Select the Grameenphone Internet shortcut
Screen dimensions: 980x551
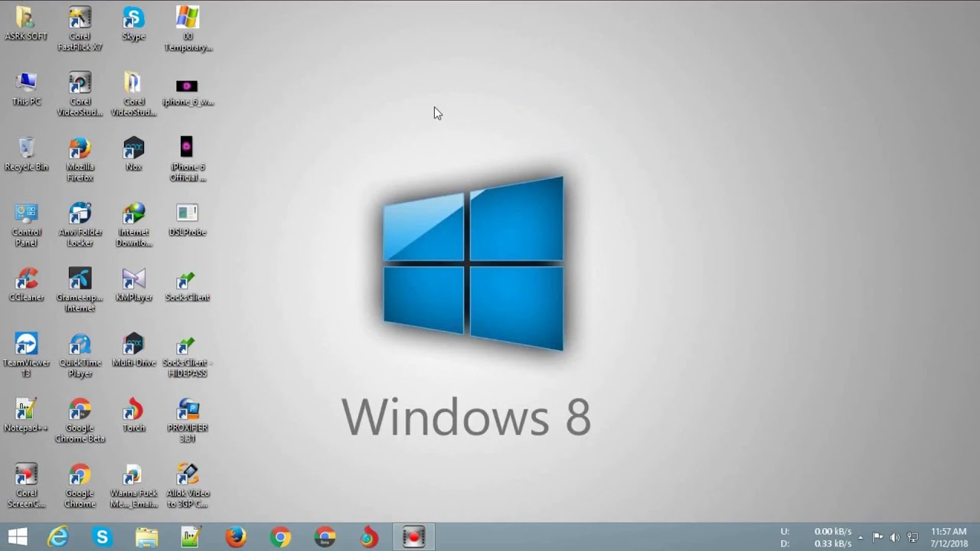(80, 290)
